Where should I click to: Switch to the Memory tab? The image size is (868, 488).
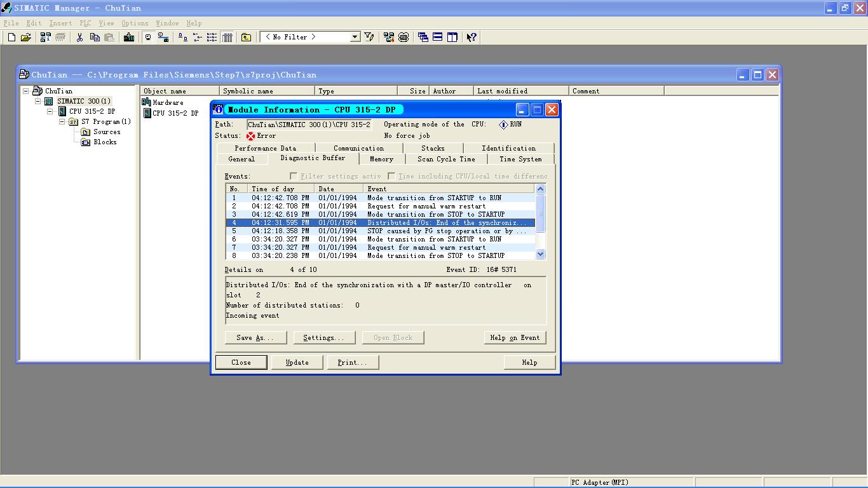[381, 159]
